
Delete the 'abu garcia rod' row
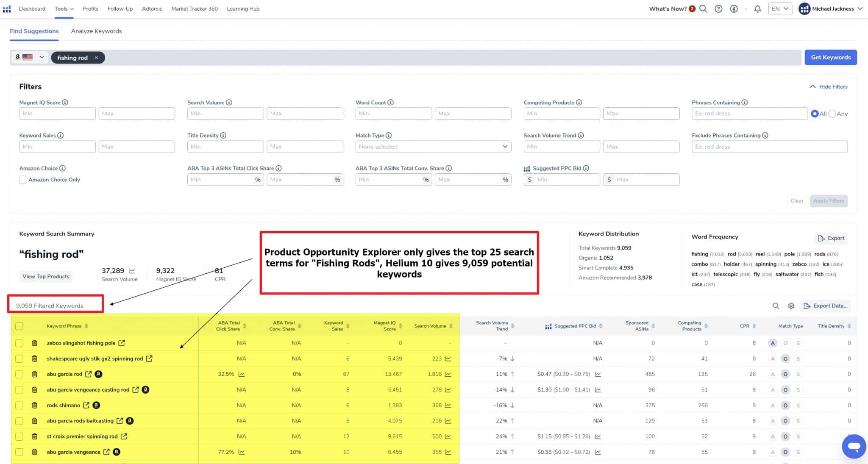coord(35,374)
